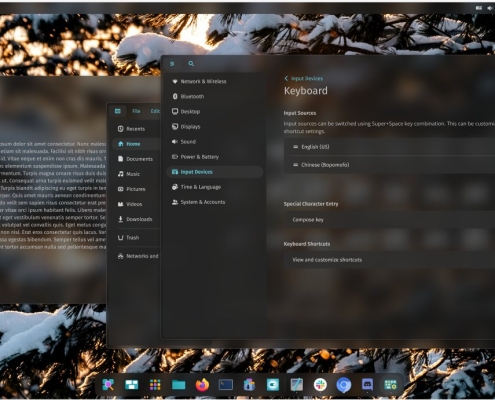The height and width of the screenshot is (400, 495).
Task: Select the English (US) input source
Action: (x=389, y=147)
